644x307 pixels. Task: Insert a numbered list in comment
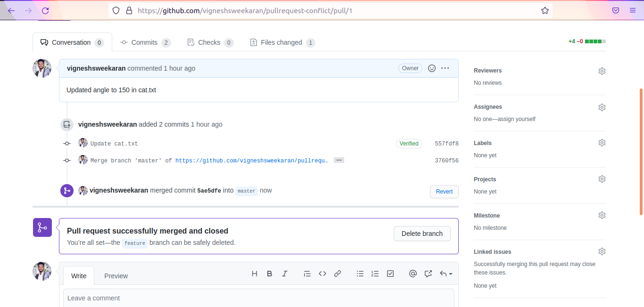[x=375, y=274]
